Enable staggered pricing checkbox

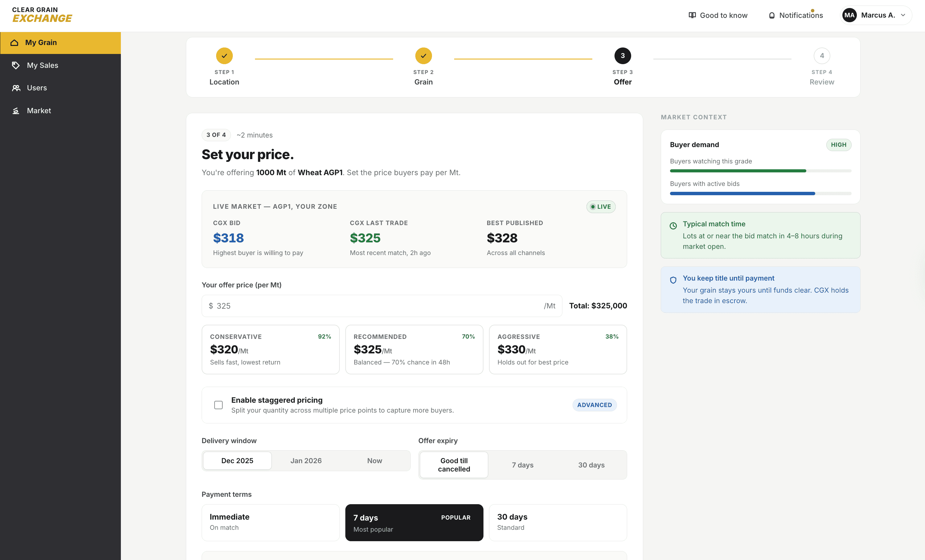(x=219, y=405)
